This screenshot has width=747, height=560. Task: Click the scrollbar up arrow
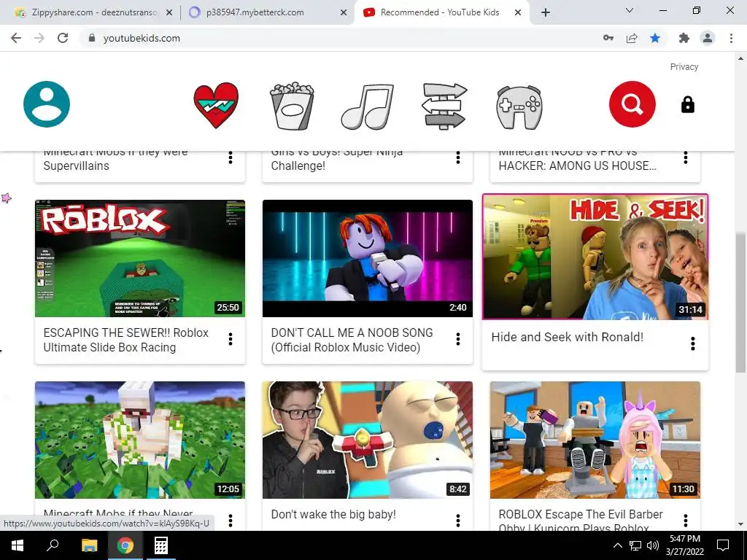click(x=741, y=58)
